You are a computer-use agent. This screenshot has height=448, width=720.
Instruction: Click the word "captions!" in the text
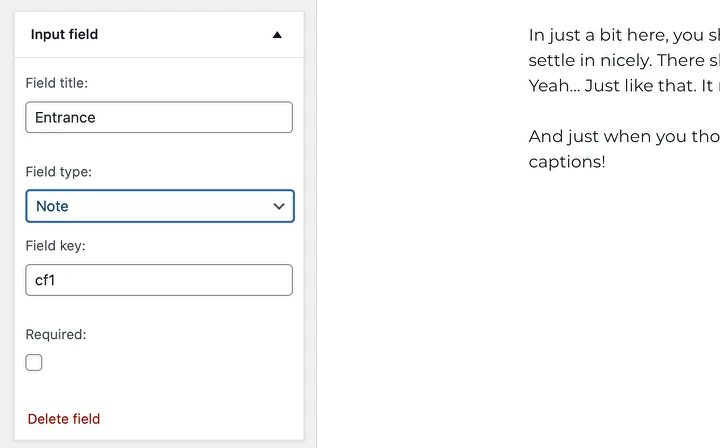click(567, 161)
